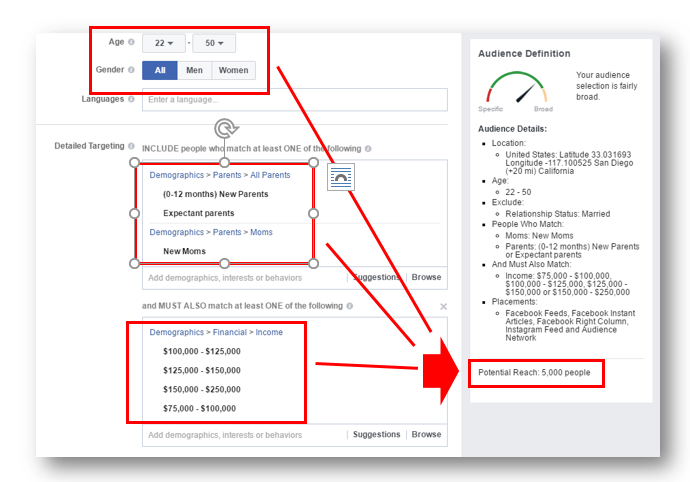Click the Audience Definition heading
The image size is (690, 482).
(524, 54)
